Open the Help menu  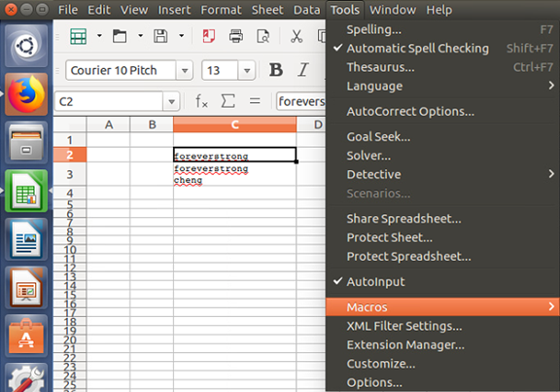[x=438, y=10]
